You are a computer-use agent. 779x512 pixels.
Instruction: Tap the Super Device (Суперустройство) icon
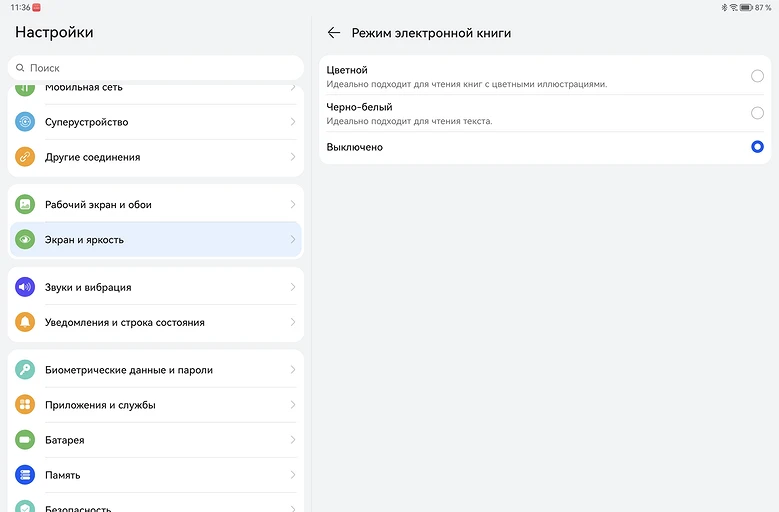tap(25, 122)
